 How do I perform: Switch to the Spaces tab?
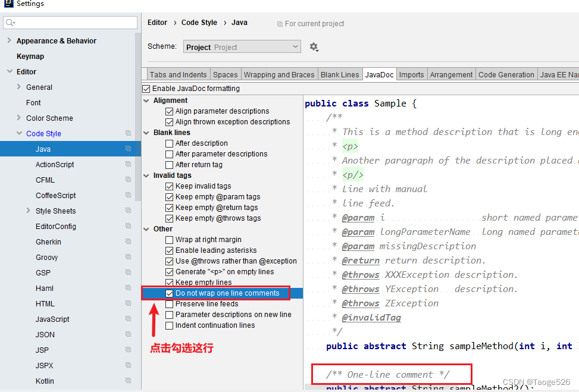coord(226,74)
